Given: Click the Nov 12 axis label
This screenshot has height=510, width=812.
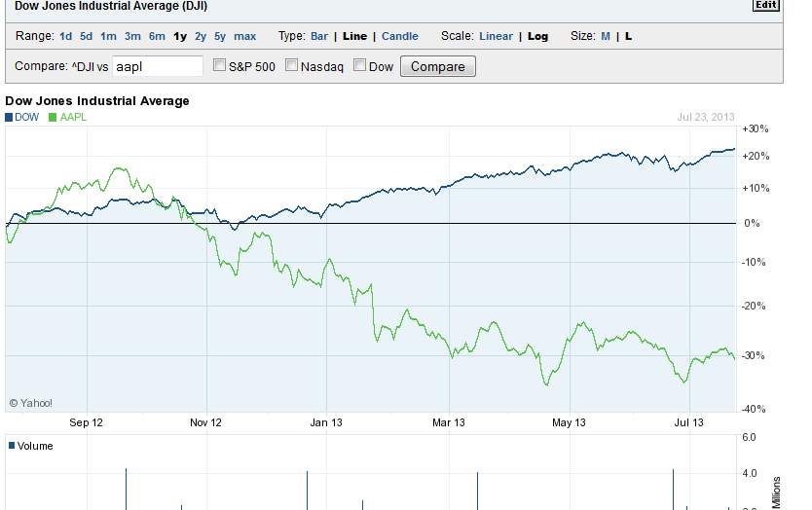Looking at the screenshot, I should pos(205,422).
